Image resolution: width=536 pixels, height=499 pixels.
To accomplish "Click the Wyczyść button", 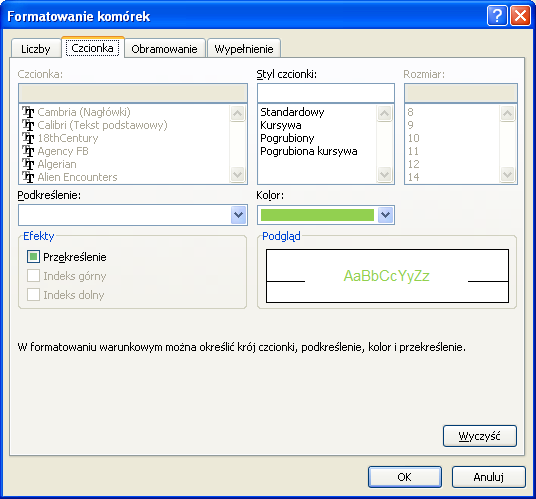I will 480,436.
